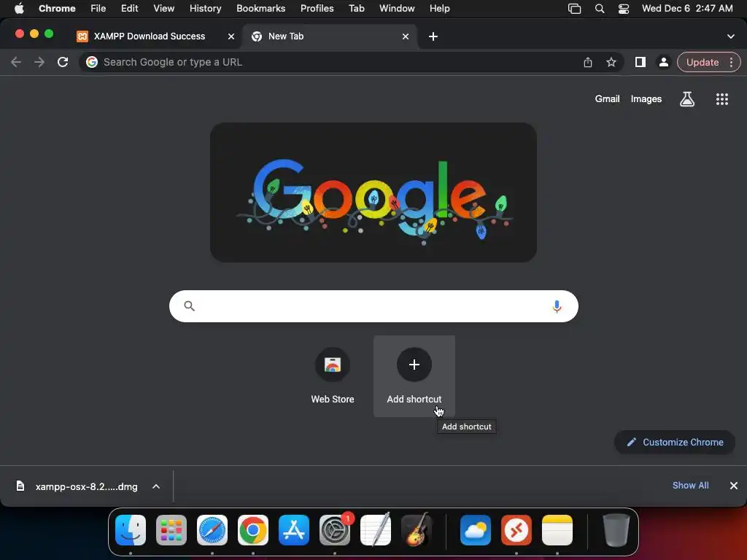Open the Help menu
The width and height of the screenshot is (747, 560).
439,9
